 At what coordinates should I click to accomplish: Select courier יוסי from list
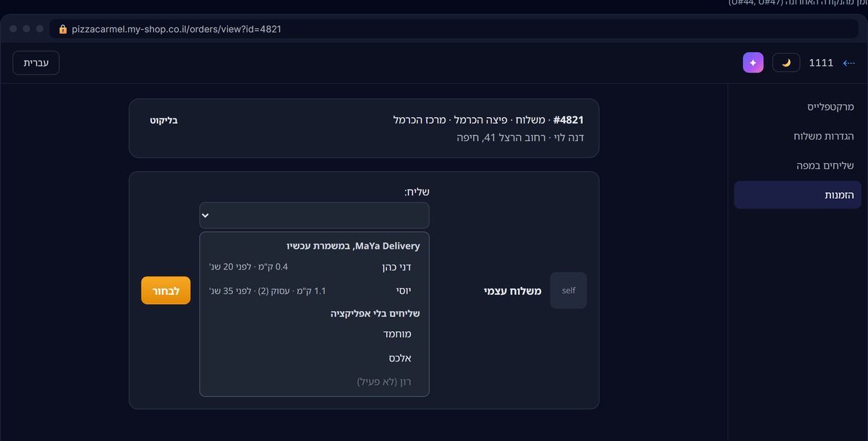click(315, 291)
